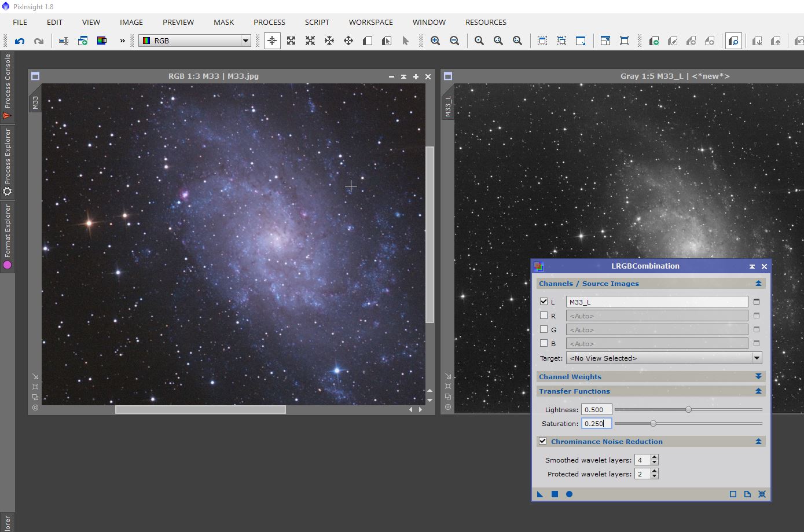Adjust the Saturation slider handle
The height and width of the screenshot is (532, 804).
[x=653, y=423]
